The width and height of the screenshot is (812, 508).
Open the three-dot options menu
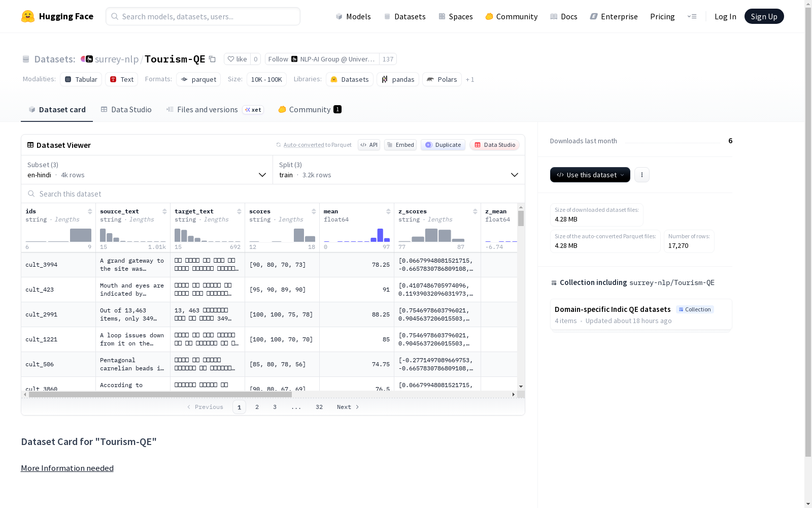642,175
